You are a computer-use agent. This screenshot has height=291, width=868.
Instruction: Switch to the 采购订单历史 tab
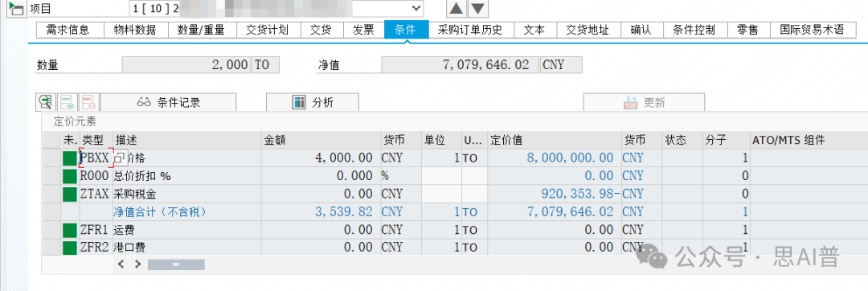tap(471, 30)
